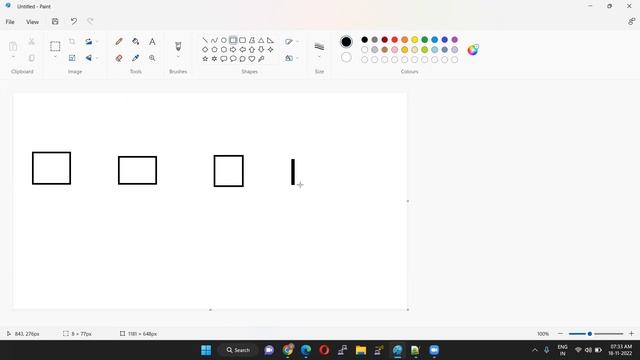640x360 pixels.
Task: Click the taskbar Search box
Action: pos(238,350)
